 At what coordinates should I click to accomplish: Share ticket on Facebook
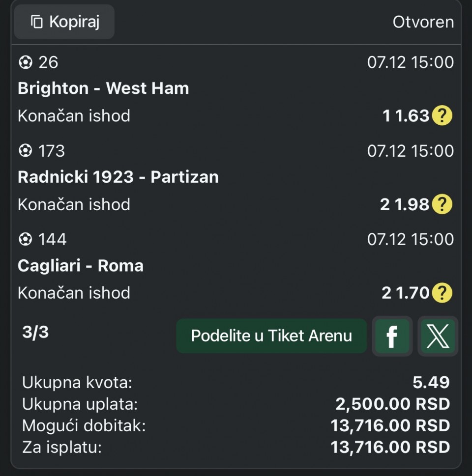pos(392,336)
